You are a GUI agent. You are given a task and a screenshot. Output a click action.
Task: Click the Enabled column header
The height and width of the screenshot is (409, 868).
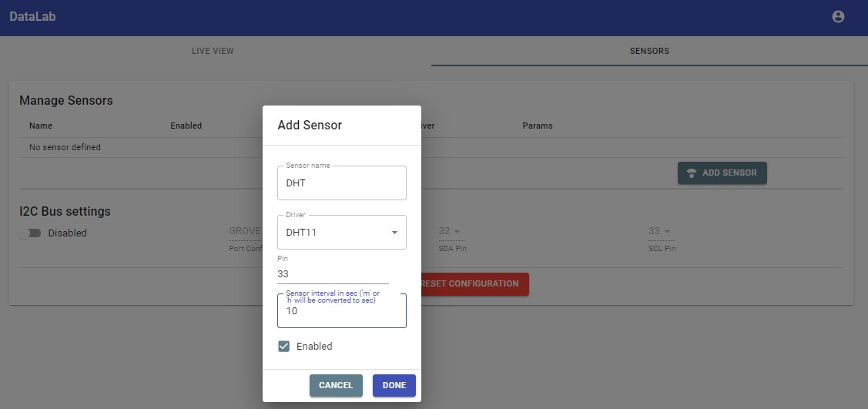tap(186, 126)
